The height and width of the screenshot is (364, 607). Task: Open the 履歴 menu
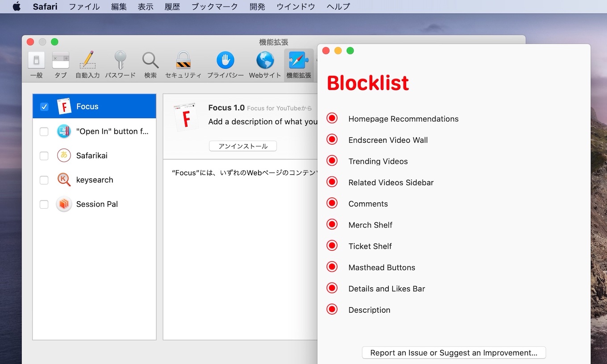click(172, 7)
